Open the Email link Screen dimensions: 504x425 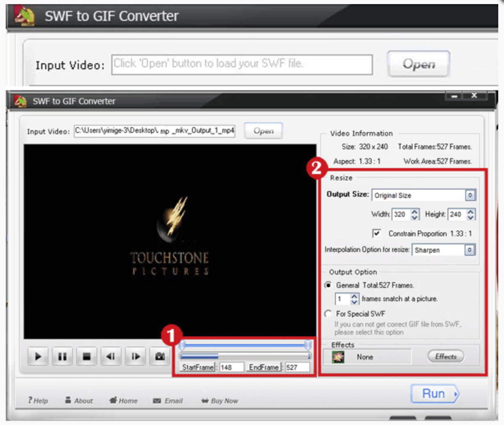[168, 400]
